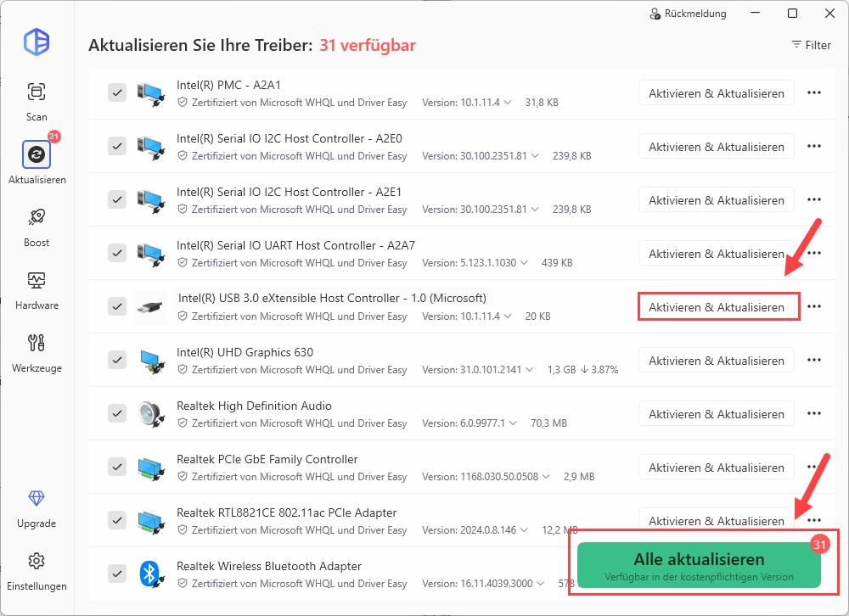Image resolution: width=849 pixels, height=616 pixels.
Task: Click the Driver Easy logo icon
Action: tap(37, 42)
